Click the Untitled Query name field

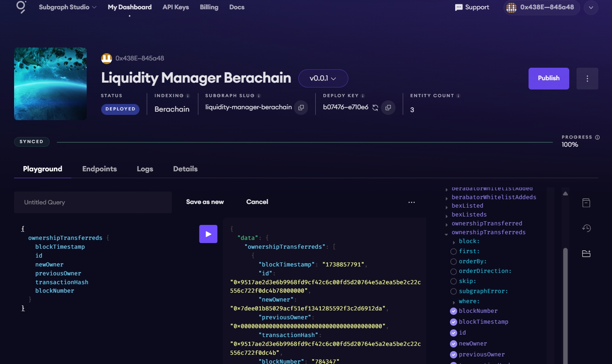coord(93,202)
